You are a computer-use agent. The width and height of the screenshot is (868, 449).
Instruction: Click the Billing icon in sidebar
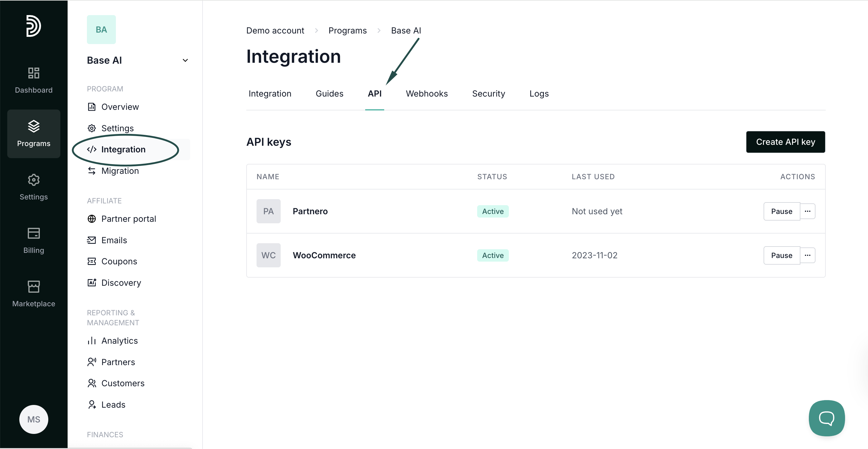click(34, 240)
